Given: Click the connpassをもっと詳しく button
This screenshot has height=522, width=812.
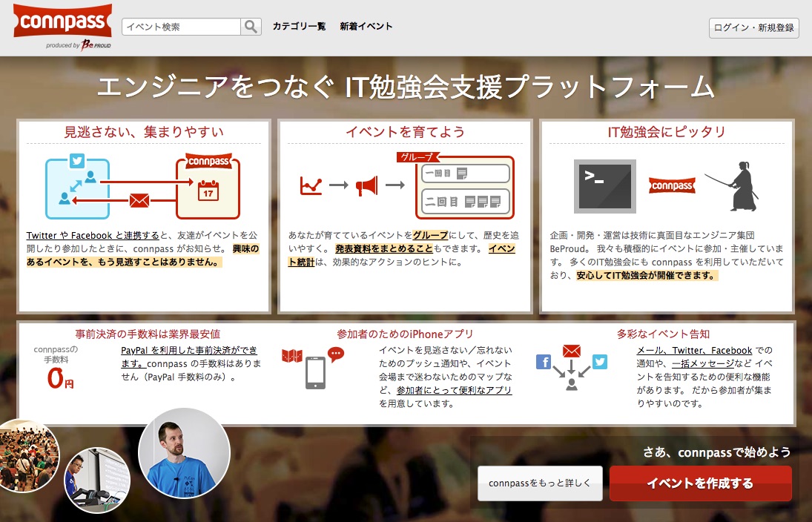Looking at the screenshot, I should pyautogui.click(x=540, y=483).
